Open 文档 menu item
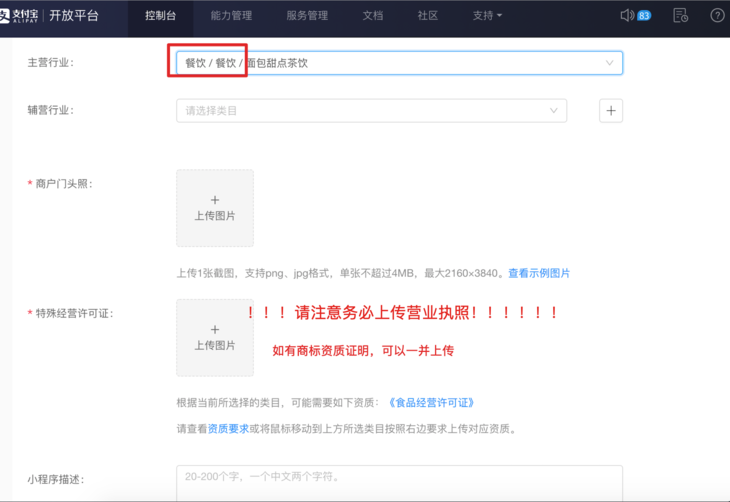This screenshot has width=730, height=502. click(x=373, y=15)
